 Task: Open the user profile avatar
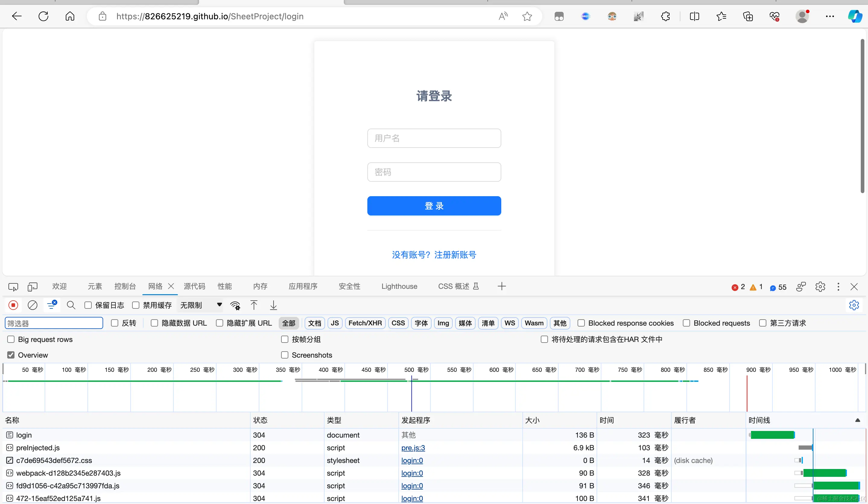point(802,16)
